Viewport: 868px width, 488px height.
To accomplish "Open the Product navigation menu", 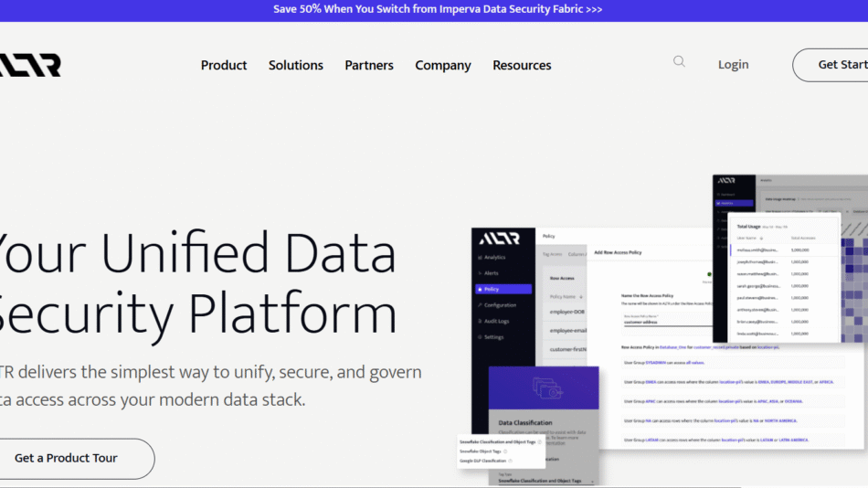I will pyautogui.click(x=224, y=65).
